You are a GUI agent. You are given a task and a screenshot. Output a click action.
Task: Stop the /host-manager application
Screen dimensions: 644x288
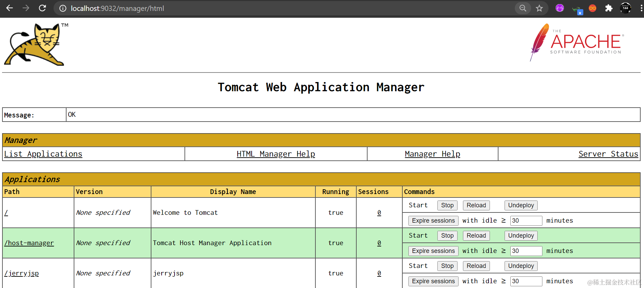pos(447,236)
